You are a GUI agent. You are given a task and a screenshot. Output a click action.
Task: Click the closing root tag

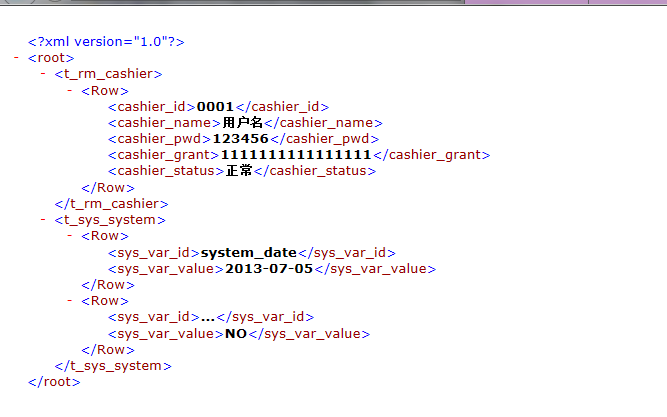[54, 382]
